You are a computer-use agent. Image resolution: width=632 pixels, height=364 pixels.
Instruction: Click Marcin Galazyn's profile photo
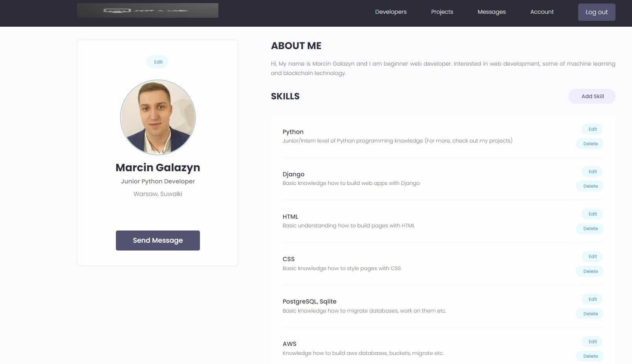point(158,117)
